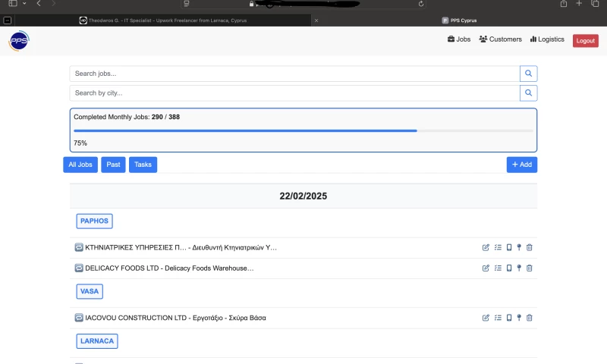Click the 22/02/2025 date header
The height and width of the screenshot is (364, 607).
[303, 196]
